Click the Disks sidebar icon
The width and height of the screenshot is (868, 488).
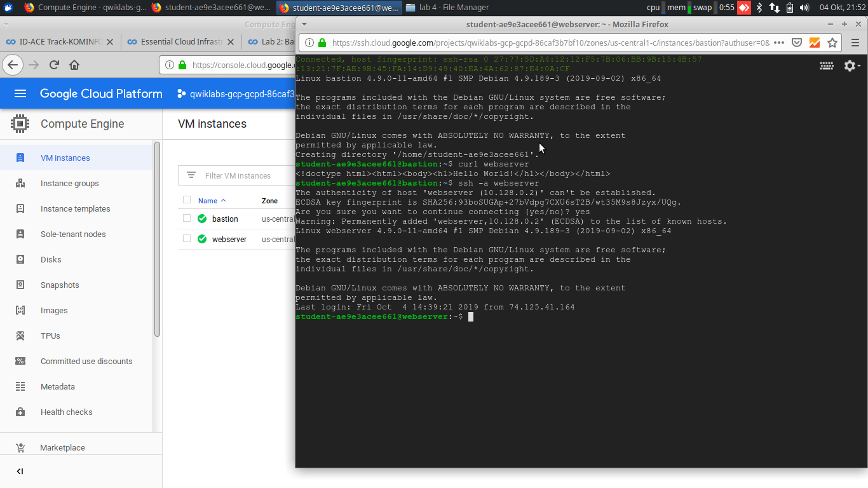coord(20,259)
